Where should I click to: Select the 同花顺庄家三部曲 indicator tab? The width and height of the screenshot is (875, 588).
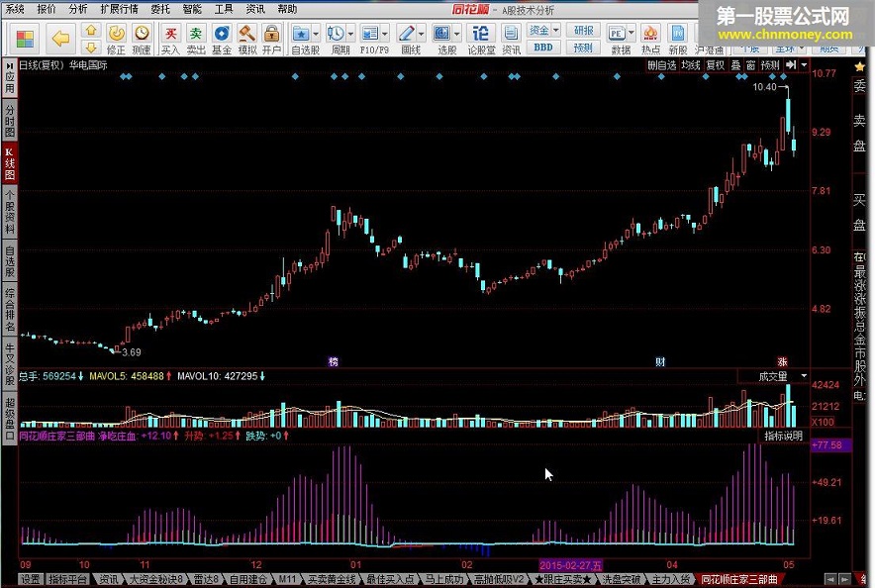tap(739, 580)
